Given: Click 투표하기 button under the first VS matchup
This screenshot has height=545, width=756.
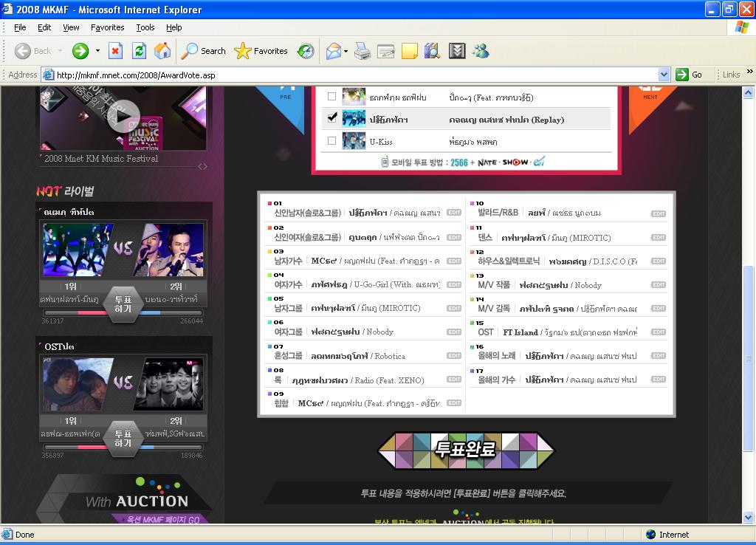Looking at the screenshot, I should [123, 304].
